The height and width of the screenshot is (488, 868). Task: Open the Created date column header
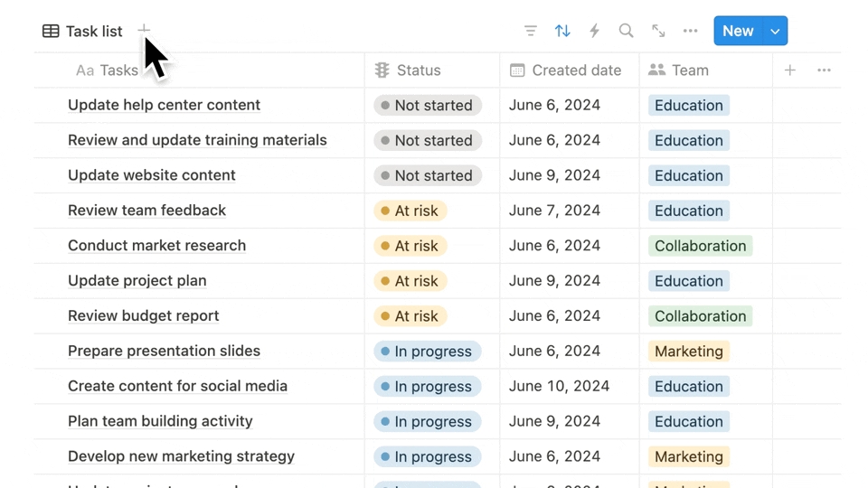click(575, 70)
